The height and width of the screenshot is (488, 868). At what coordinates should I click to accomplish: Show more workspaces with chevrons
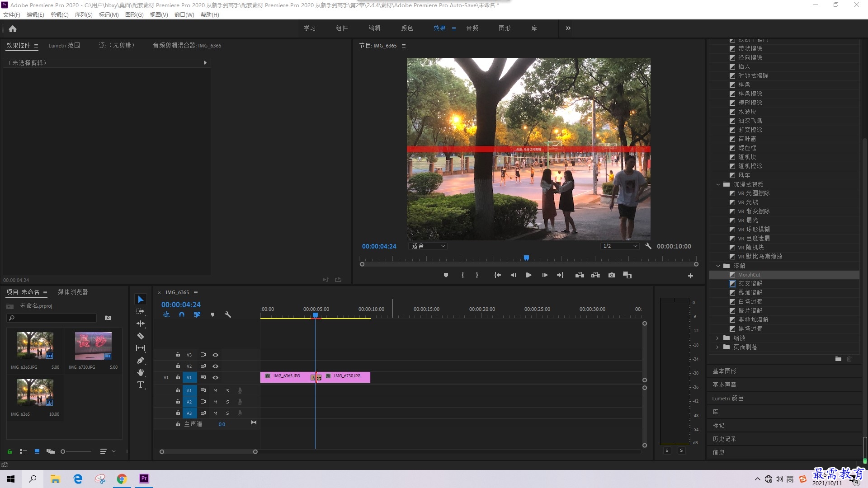[568, 28]
